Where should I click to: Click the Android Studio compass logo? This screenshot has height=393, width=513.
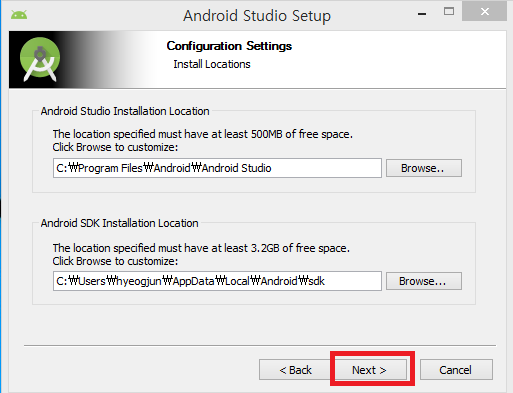tap(40, 59)
